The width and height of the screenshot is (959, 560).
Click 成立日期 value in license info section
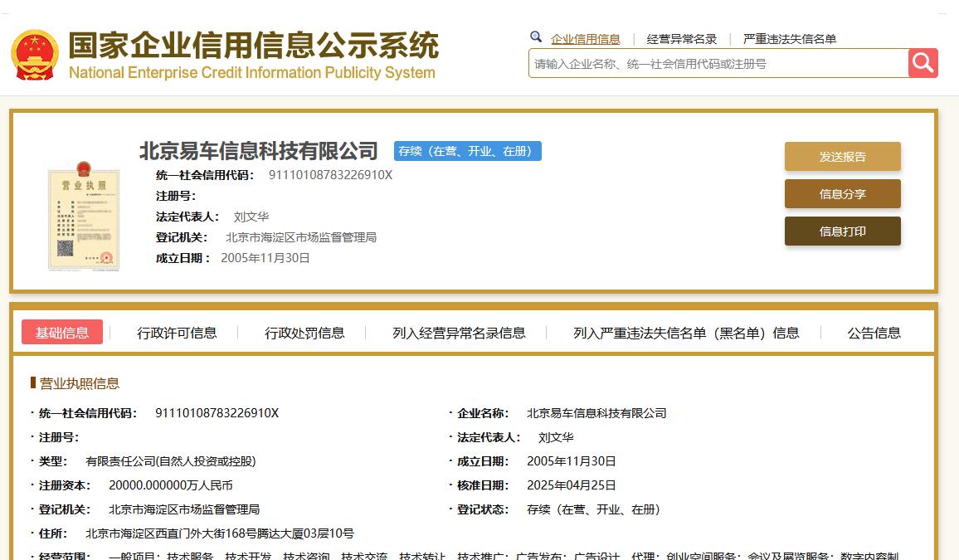tap(572, 461)
